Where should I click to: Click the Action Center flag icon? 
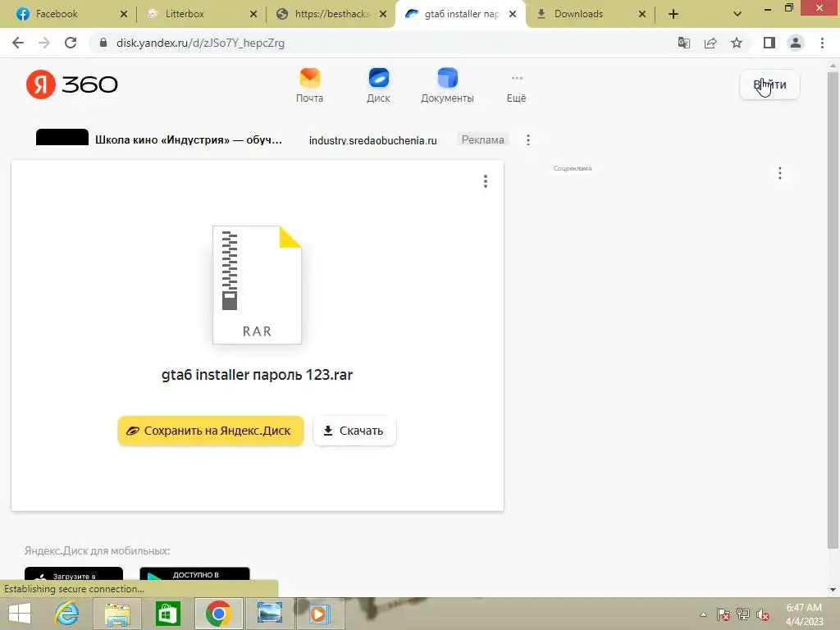(x=724, y=614)
